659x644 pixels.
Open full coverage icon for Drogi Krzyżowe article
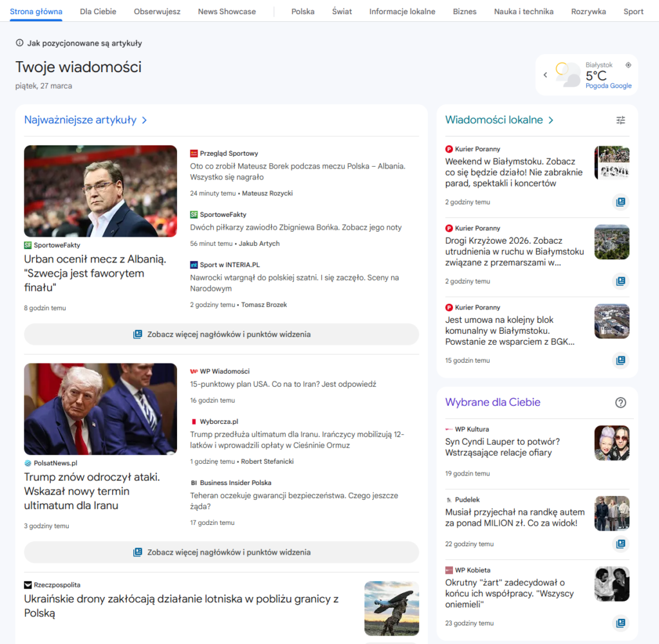click(620, 281)
